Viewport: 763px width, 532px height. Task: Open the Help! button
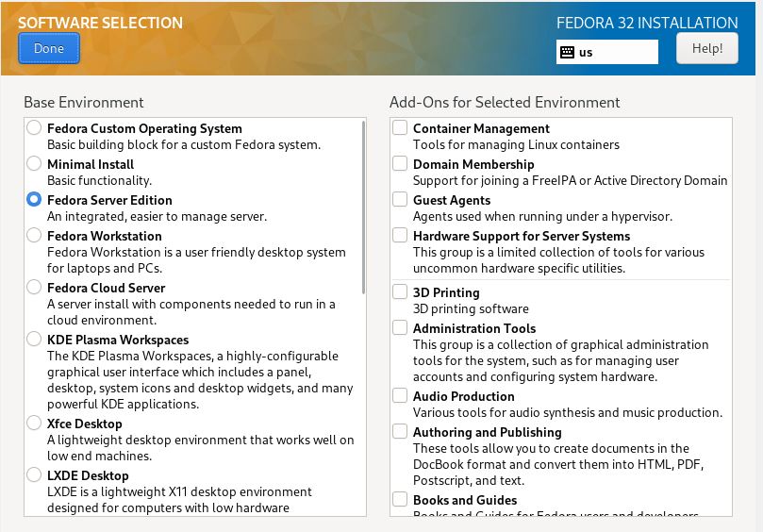click(707, 48)
